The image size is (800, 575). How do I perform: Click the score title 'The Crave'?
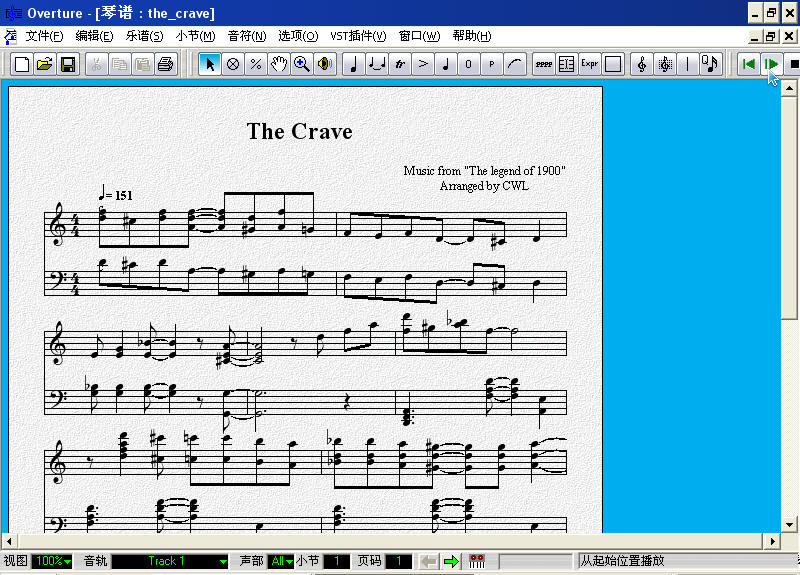click(299, 132)
